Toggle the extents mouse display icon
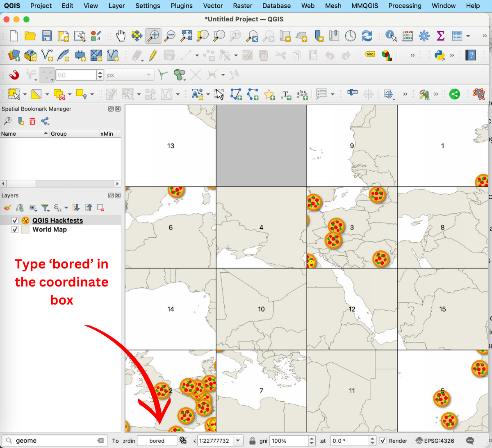 (183, 441)
